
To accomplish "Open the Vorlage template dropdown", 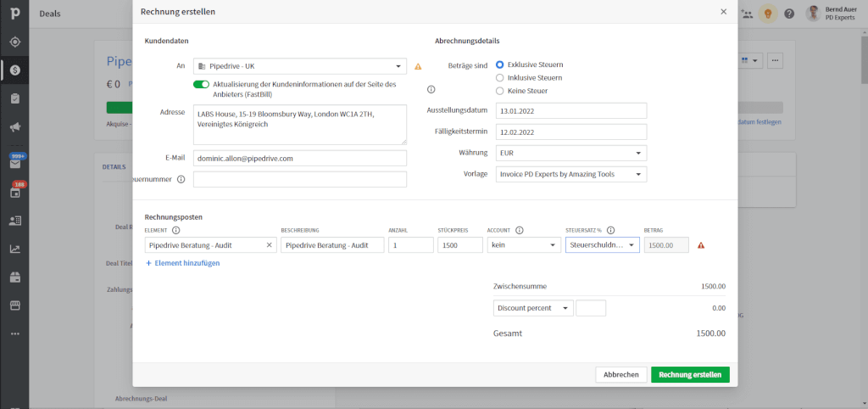I will click(x=571, y=174).
